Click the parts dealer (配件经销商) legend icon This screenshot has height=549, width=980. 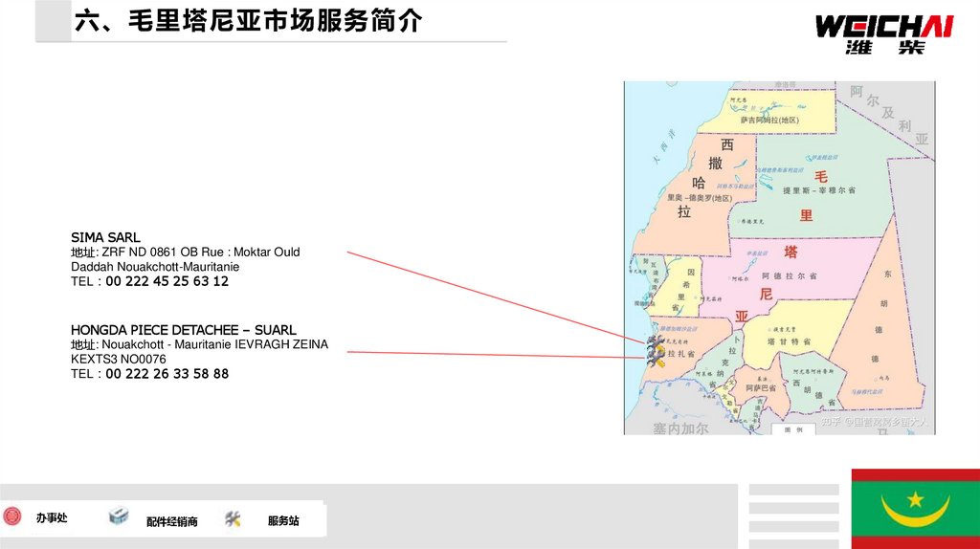pos(118,516)
